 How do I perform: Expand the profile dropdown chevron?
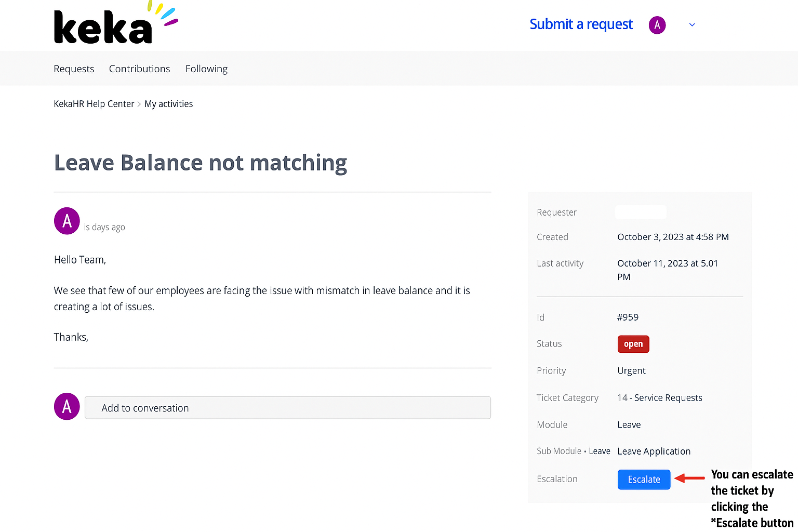[x=691, y=25]
